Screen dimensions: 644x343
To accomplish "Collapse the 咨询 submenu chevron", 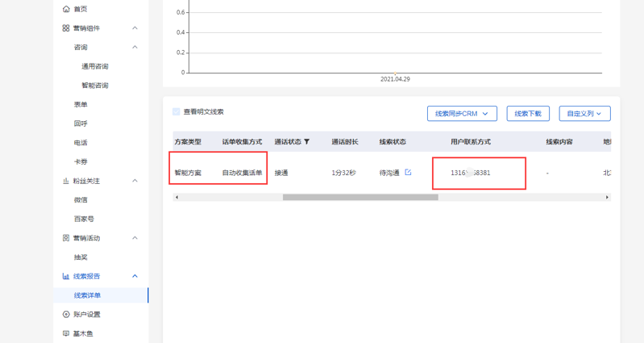I will pyautogui.click(x=135, y=47).
